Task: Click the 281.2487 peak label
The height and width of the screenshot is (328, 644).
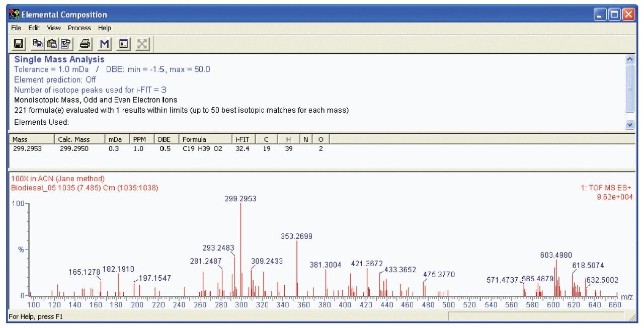Action: click(206, 261)
